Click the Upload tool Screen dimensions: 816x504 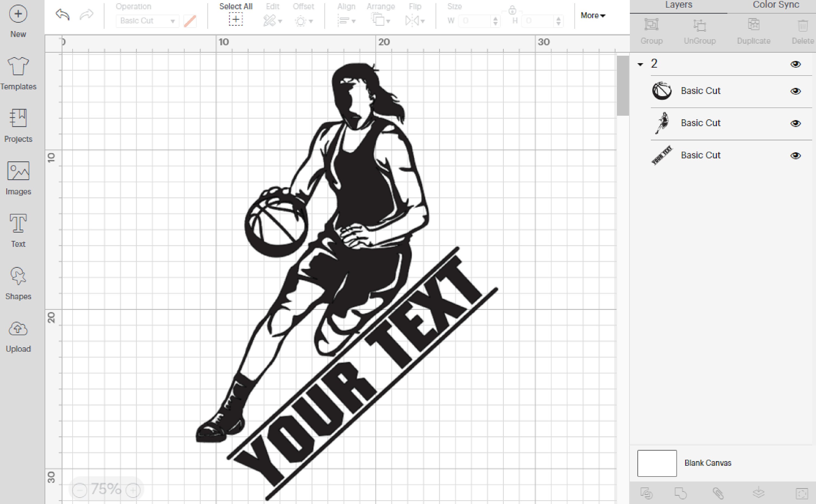pos(18,334)
